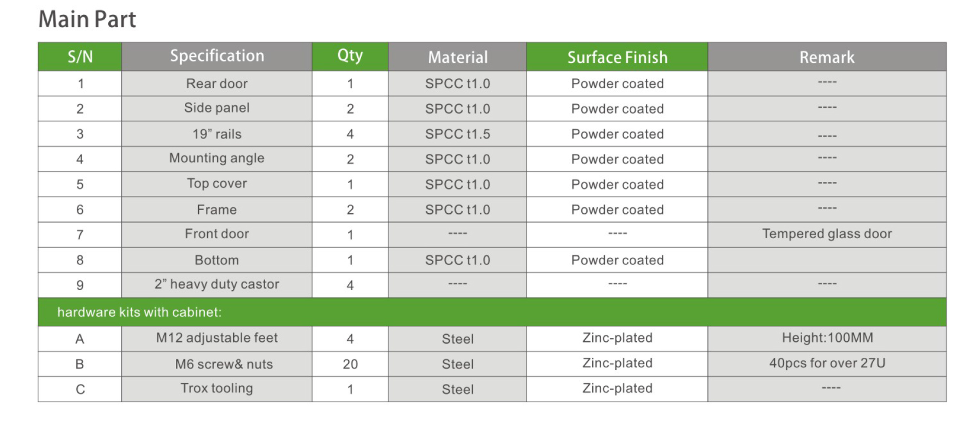Screen dimensions: 980x422
Task: Select the 19" rails specification cell
Action: (217, 134)
